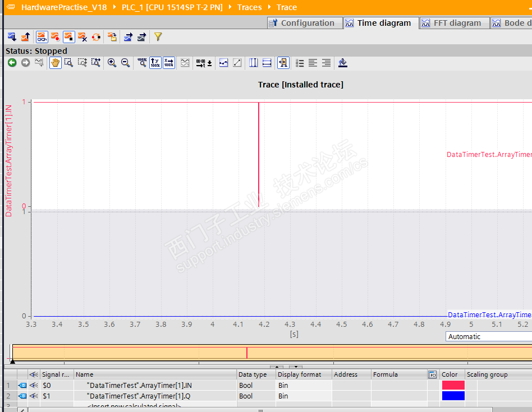Image resolution: width=532 pixels, height=412 pixels.
Task: Toggle visibility icon in the $1 row
Action: click(34, 396)
